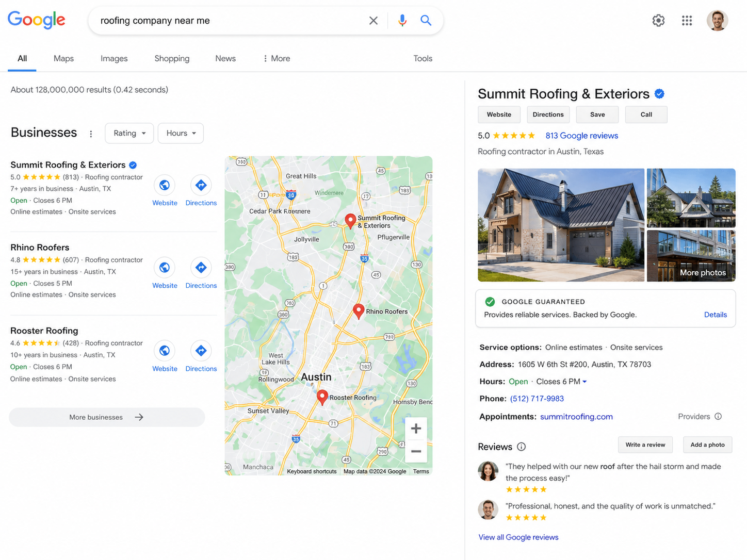The image size is (747, 560).
Task: Switch to the Shopping tab
Action: point(172,58)
